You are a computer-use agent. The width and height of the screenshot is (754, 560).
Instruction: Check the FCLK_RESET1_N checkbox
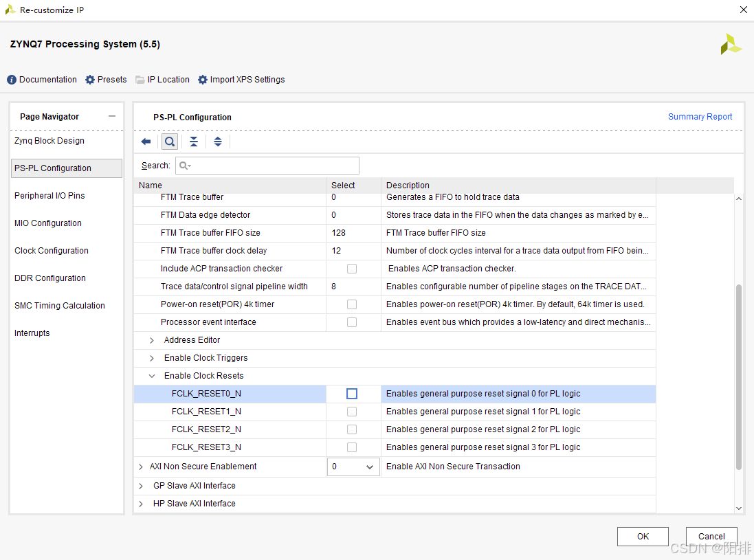pyautogui.click(x=352, y=412)
